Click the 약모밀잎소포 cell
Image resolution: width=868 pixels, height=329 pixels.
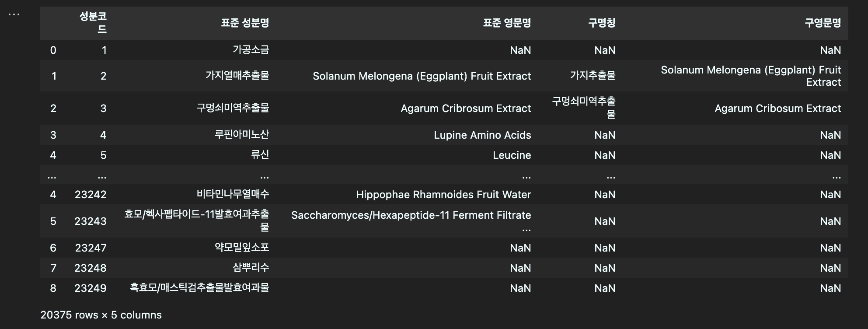[x=242, y=248]
